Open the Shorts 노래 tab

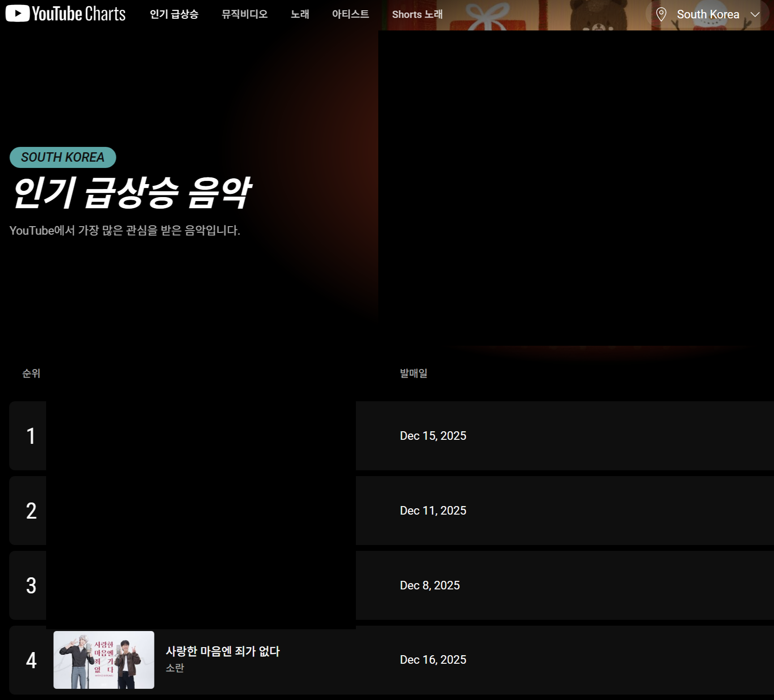click(417, 14)
